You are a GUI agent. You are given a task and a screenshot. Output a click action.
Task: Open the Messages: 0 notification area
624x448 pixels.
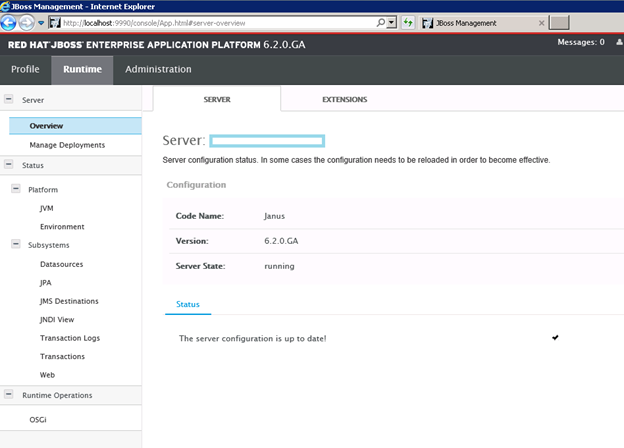coord(581,42)
